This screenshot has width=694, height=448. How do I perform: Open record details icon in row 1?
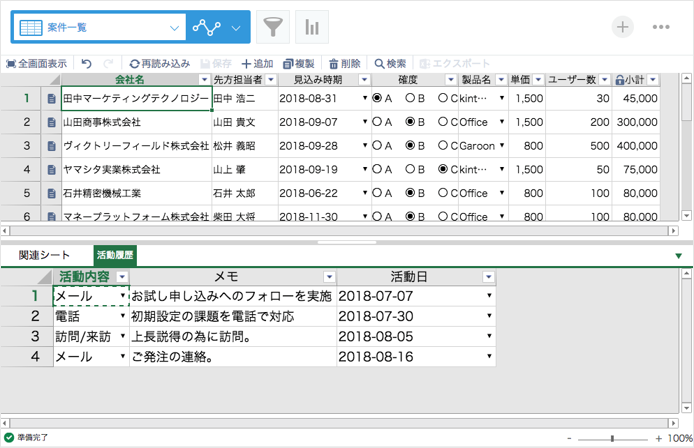[x=51, y=99]
